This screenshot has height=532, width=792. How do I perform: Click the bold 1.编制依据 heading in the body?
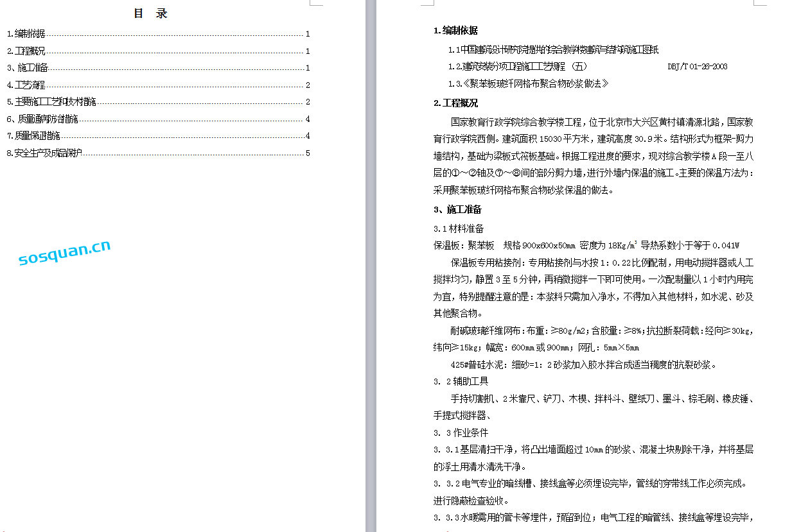(455, 31)
